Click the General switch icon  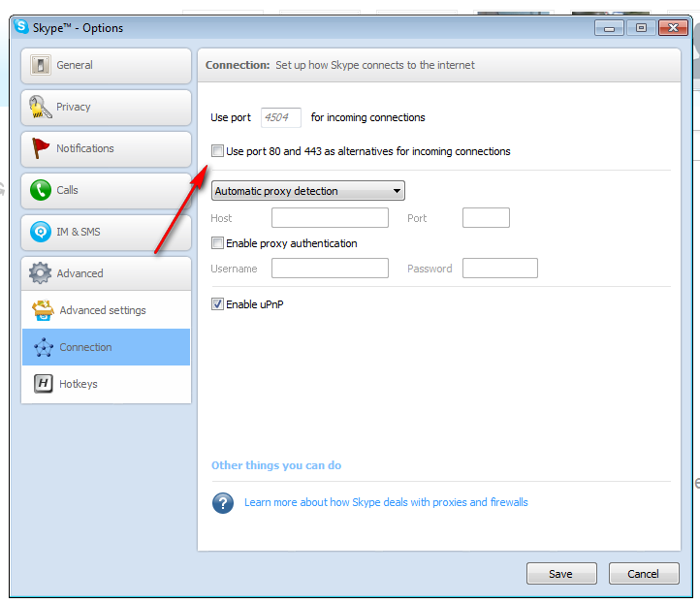point(40,65)
